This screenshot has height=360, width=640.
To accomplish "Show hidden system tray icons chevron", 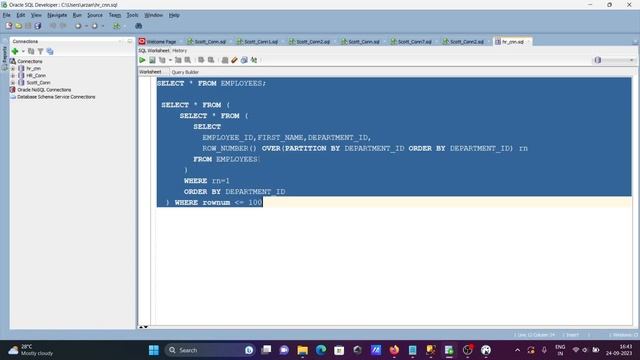I will pyautogui.click(x=517, y=350).
